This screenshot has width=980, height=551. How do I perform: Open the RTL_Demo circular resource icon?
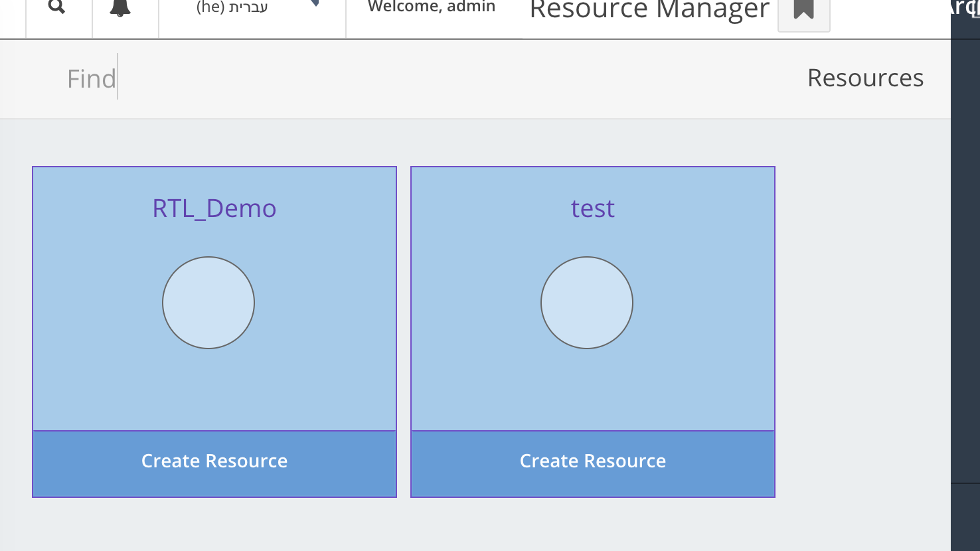(x=208, y=303)
